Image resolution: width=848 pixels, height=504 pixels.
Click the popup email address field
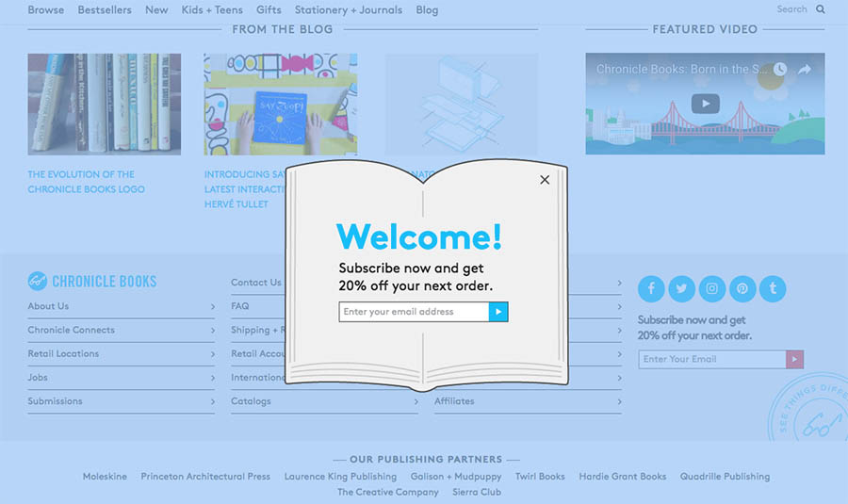[x=414, y=312]
